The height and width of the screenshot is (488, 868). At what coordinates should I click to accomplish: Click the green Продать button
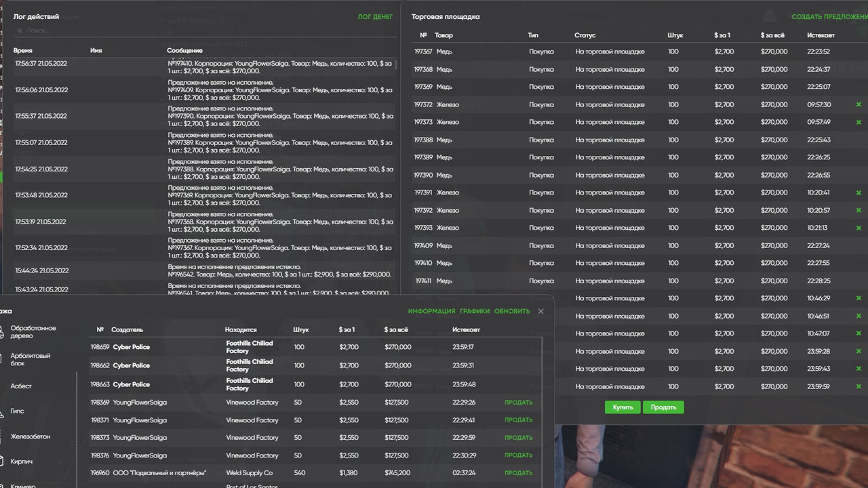click(663, 407)
